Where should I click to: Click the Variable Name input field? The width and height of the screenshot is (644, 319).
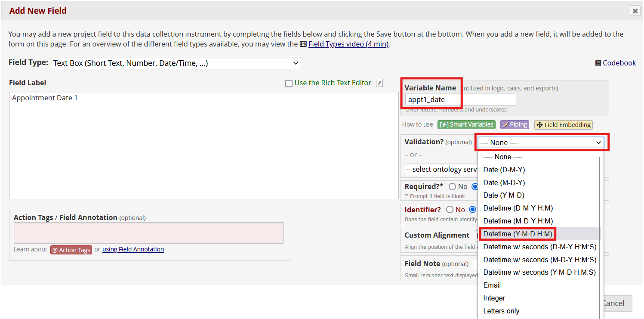460,99
